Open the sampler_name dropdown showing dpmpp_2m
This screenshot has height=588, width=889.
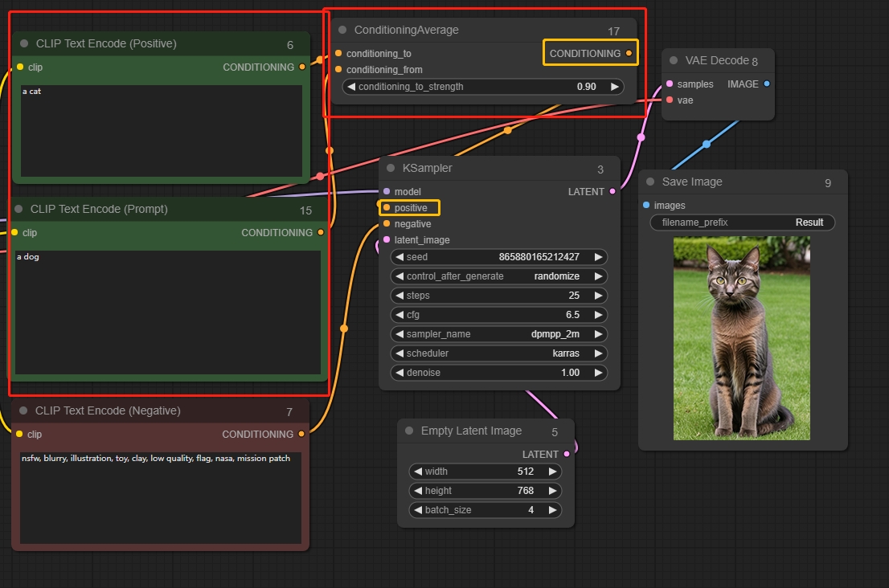498,334
